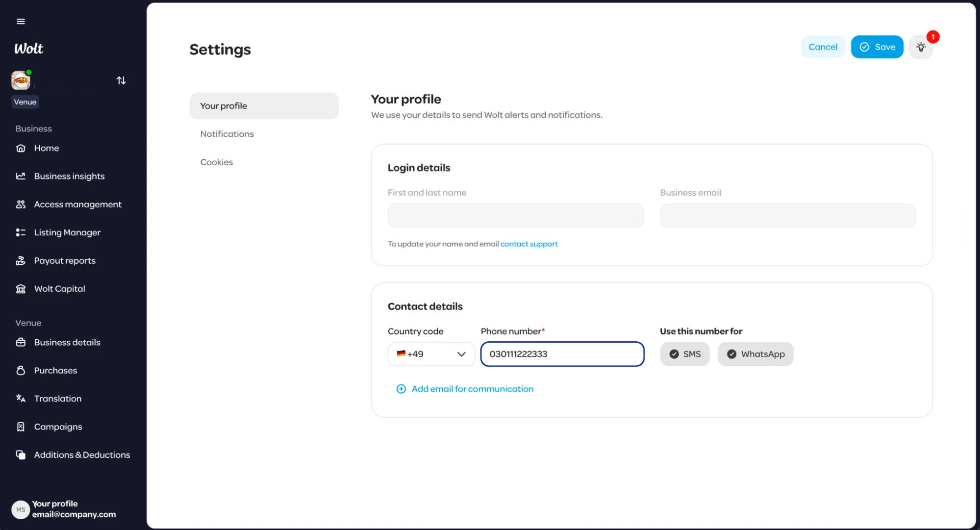The image size is (980, 530).
Task: Toggle WhatsApp for this number
Action: click(755, 354)
